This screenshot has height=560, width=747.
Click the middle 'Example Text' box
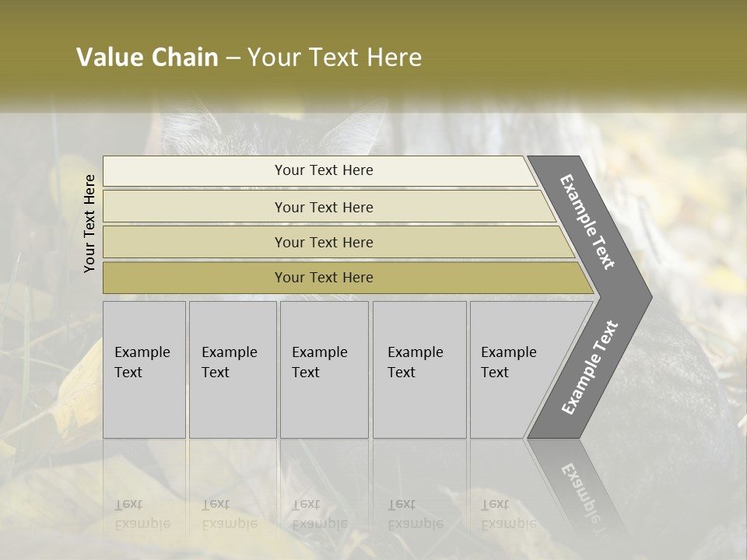pos(324,369)
